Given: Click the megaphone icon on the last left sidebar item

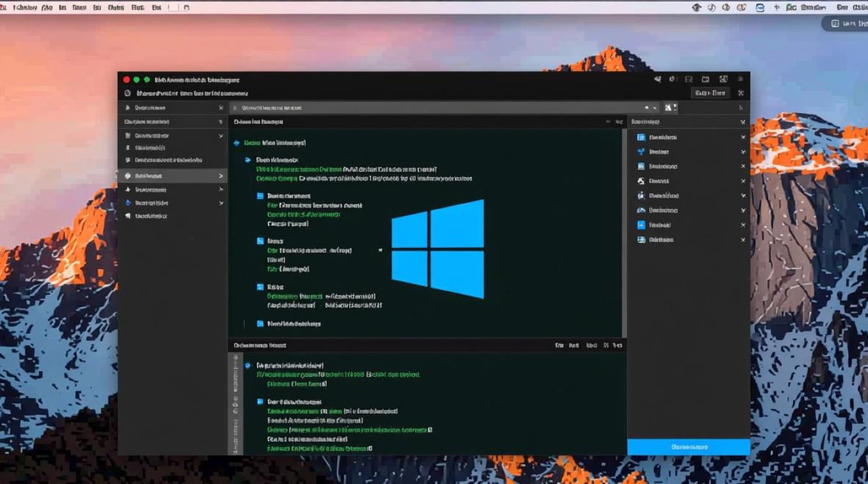Looking at the screenshot, I should 128,216.
